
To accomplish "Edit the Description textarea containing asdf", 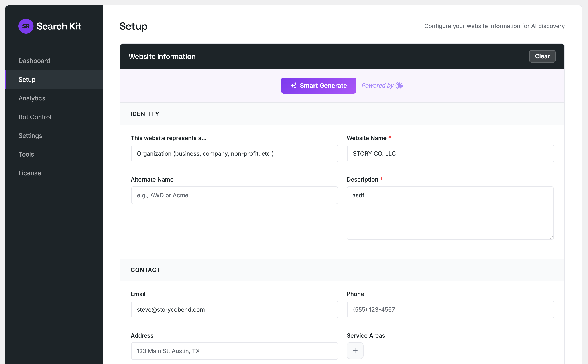I will [450, 212].
